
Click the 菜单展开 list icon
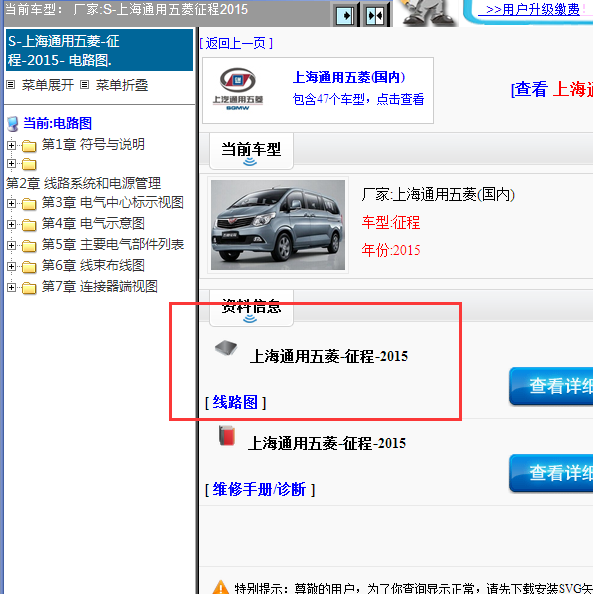[11, 85]
